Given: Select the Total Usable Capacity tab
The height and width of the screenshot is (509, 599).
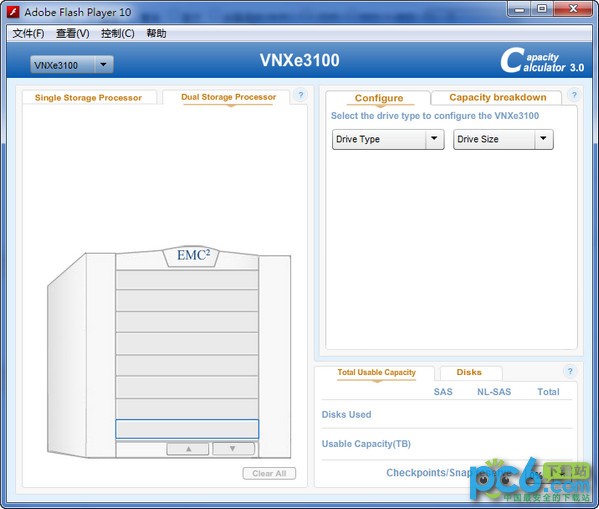Looking at the screenshot, I should tap(376, 373).
